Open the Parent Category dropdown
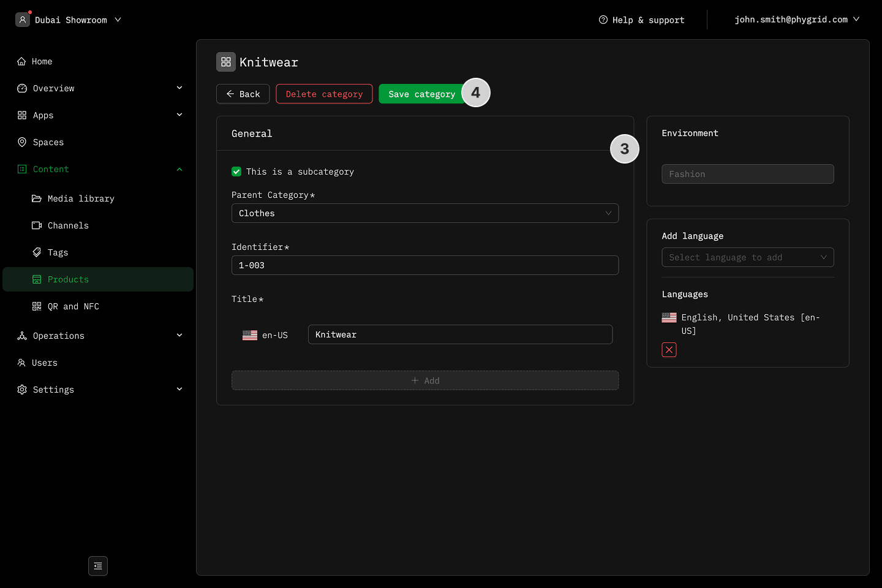Viewport: 882px width, 588px height. click(x=424, y=213)
